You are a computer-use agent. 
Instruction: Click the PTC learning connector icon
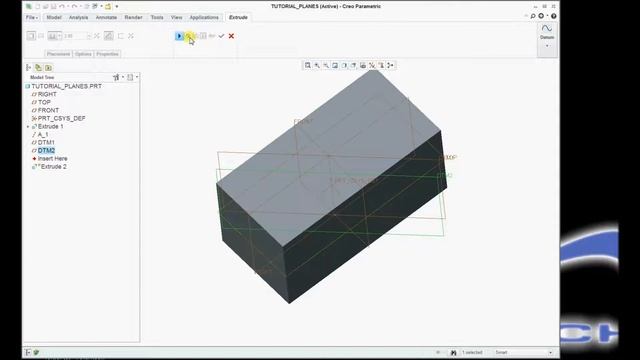click(541, 16)
